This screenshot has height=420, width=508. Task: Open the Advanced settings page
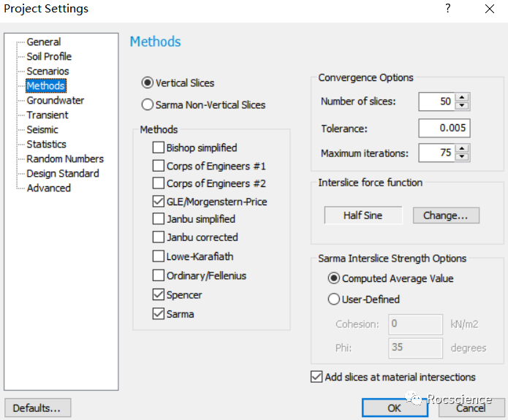click(48, 188)
